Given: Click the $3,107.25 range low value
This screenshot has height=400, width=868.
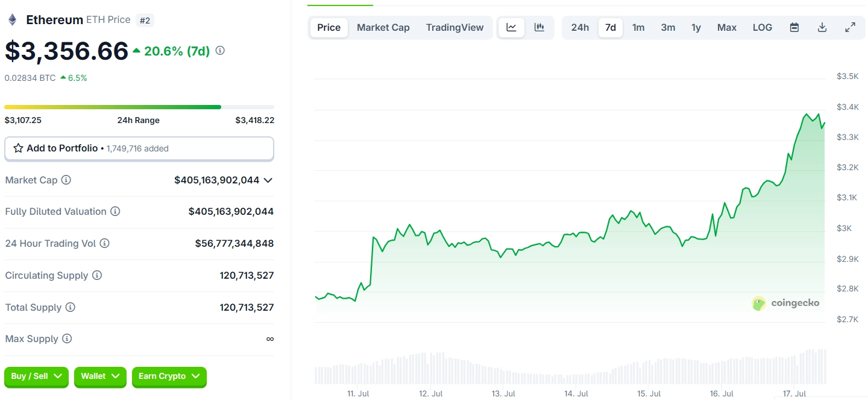Looking at the screenshot, I should pyautogui.click(x=23, y=120).
